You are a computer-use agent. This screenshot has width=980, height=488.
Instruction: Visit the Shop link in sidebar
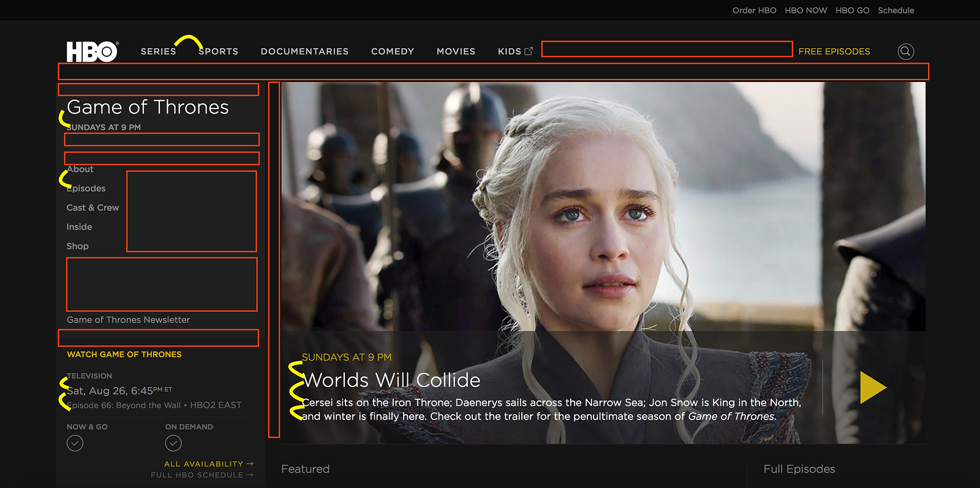78,246
